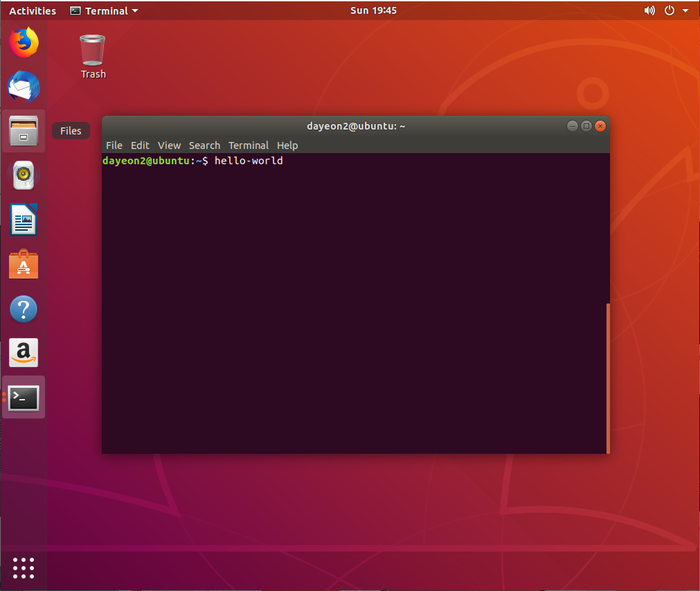
Task: Click the dayeon2@ubuntu prompt text
Action: click(146, 161)
